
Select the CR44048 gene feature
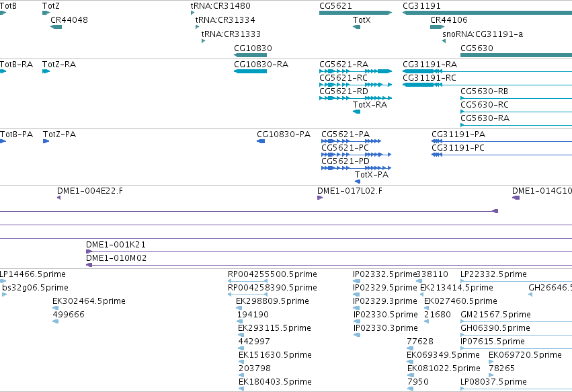tap(56, 27)
